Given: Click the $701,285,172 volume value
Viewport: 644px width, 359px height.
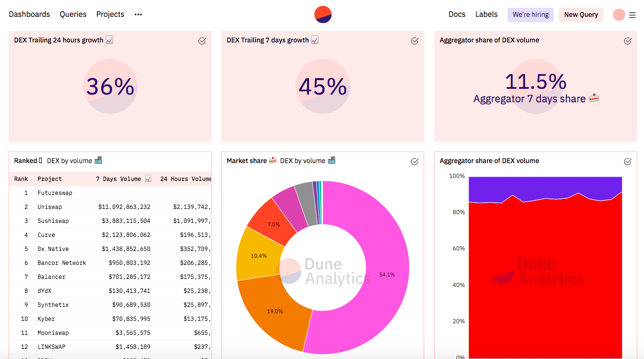Looking at the screenshot, I should coord(130,277).
